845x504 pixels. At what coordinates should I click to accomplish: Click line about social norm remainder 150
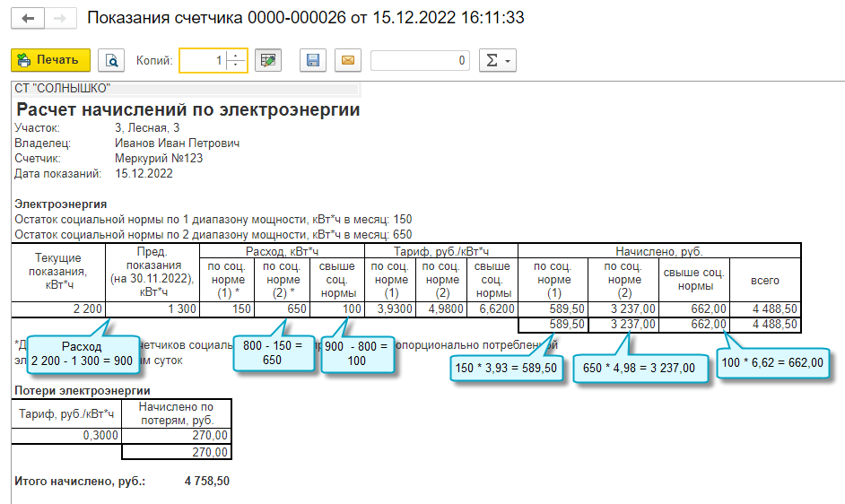(x=213, y=220)
